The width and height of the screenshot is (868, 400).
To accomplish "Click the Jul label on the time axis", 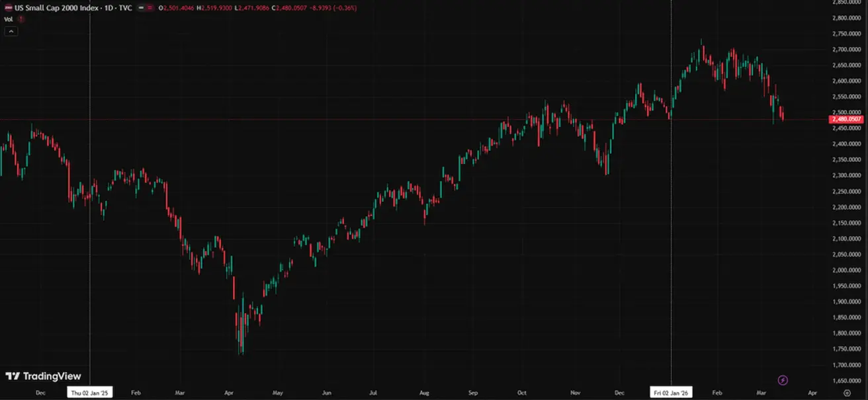I will pyautogui.click(x=373, y=392).
